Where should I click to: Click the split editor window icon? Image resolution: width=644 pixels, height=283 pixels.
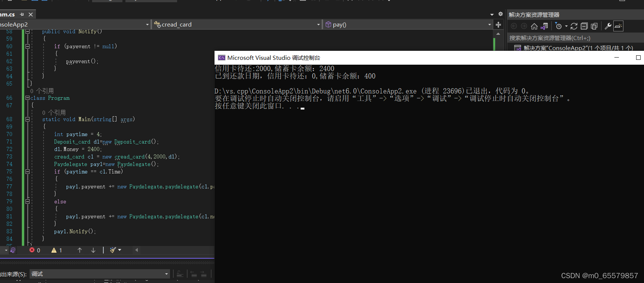[x=498, y=25]
